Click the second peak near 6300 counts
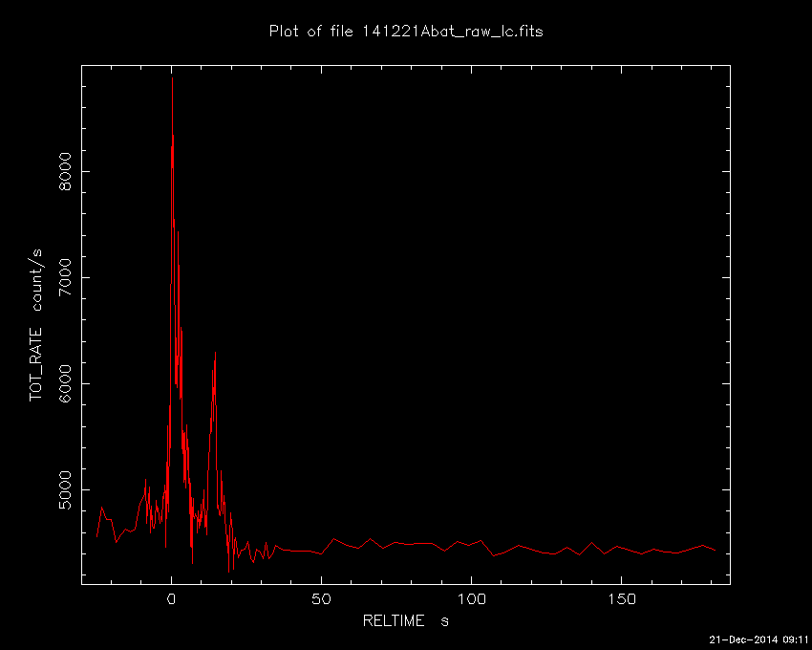Viewport: 812px width, 650px height. (x=215, y=353)
